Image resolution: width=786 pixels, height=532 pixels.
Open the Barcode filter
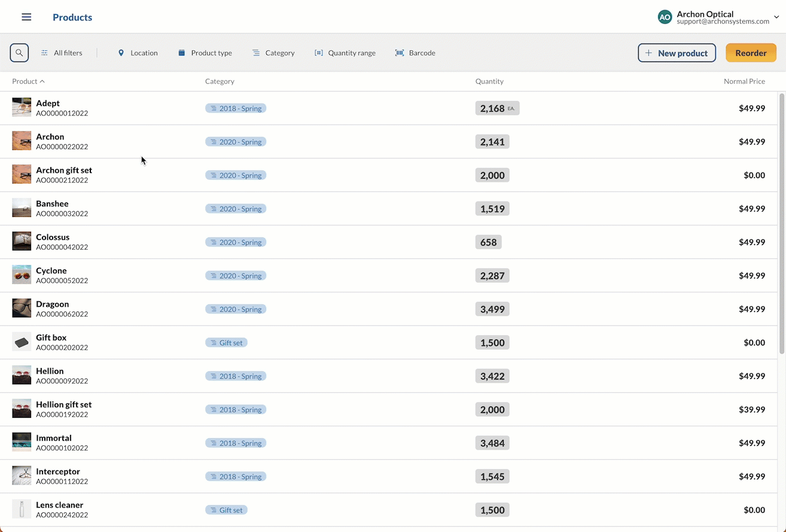pos(415,53)
